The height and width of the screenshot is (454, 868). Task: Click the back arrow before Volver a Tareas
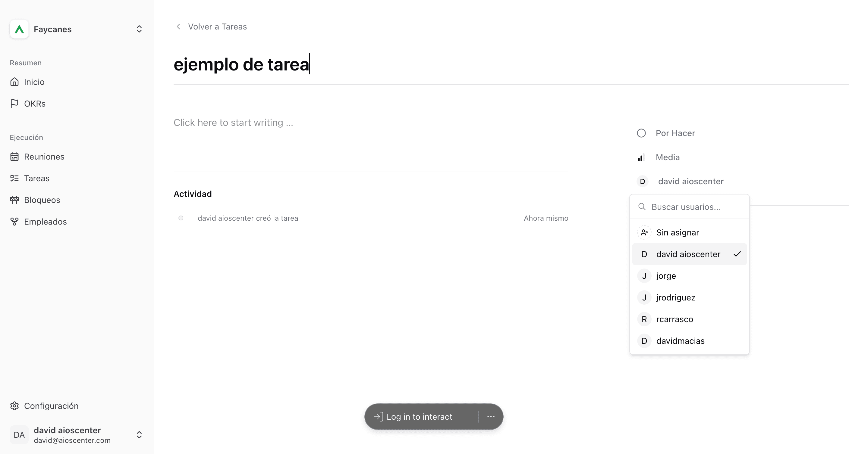click(x=179, y=26)
